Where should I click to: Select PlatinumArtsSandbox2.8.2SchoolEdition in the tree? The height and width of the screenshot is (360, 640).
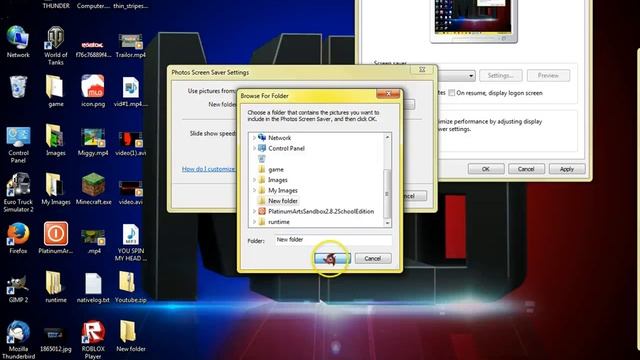[x=321, y=211]
